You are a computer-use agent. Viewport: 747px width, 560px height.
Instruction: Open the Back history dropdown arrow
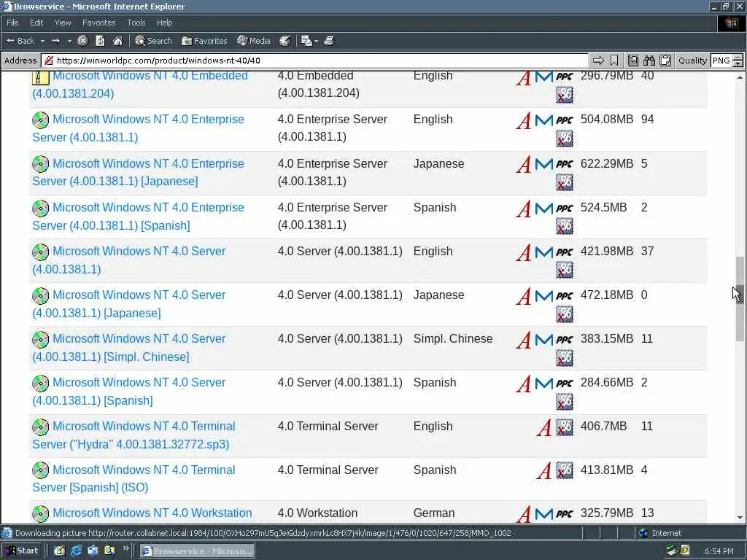click(42, 42)
